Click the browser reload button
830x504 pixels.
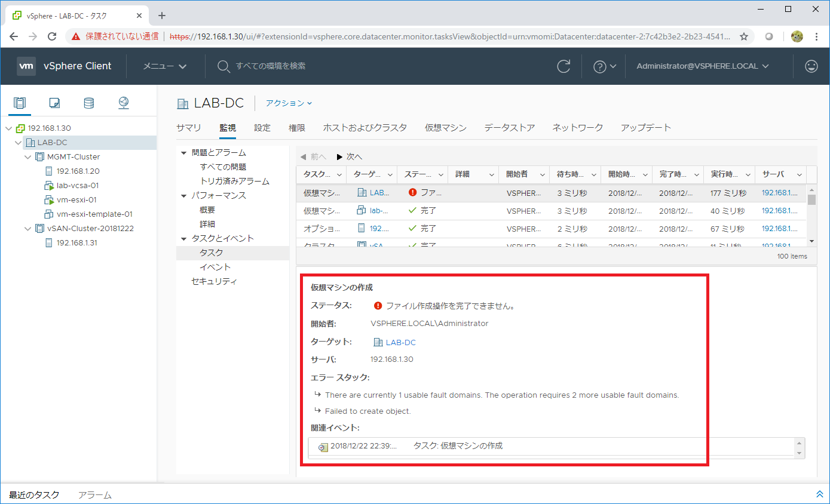point(52,36)
